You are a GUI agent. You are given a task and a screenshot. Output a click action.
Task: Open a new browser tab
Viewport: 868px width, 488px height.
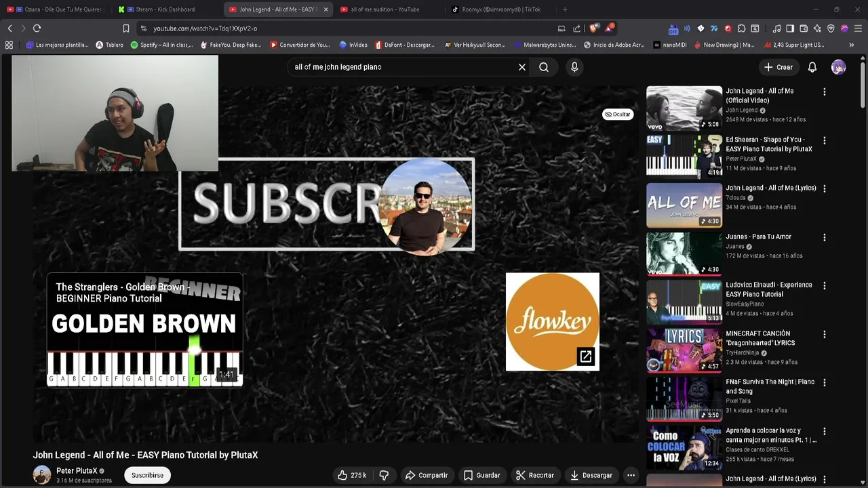(x=565, y=9)
